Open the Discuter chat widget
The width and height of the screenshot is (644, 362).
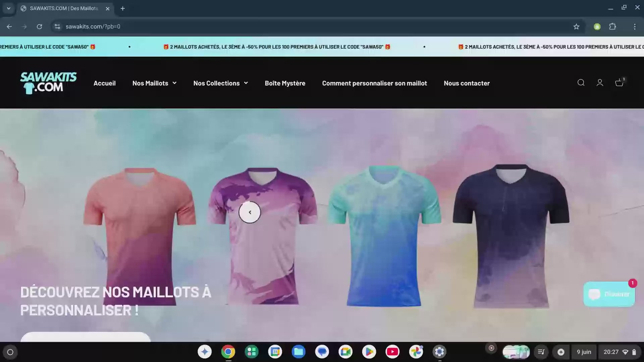pos(609,294)
